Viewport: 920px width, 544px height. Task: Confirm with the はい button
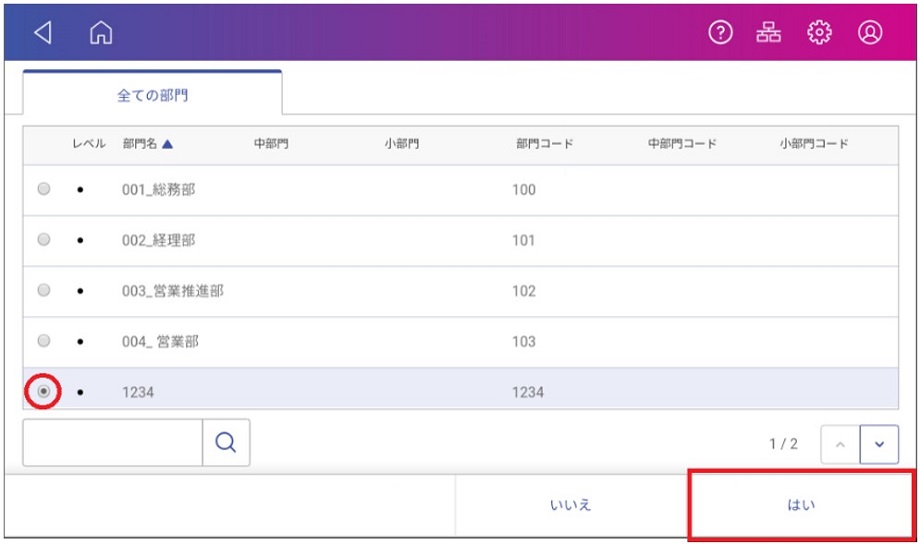[801, 505]
